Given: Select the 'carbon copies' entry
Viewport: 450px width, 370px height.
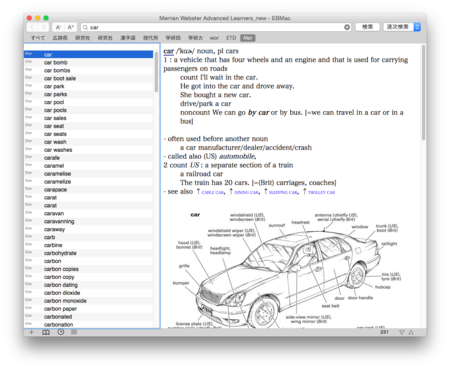Looking at the screenshot, I should (88, 269).
